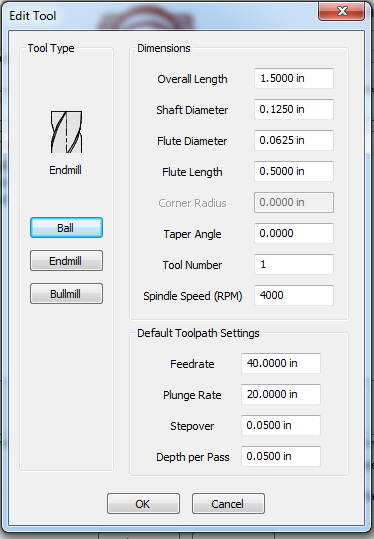Click the Taper Angle label
This screenshot has width=374, height=539.
(192, 234)
